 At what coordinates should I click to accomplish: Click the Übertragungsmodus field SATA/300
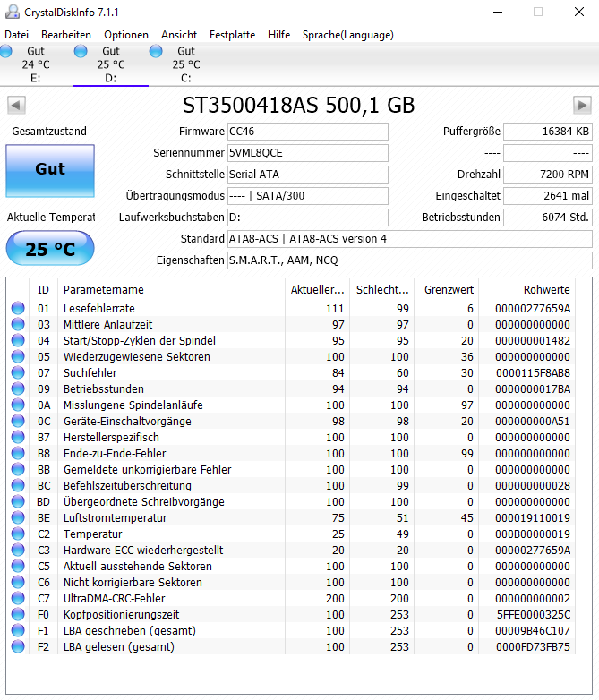tap(308, 196)
